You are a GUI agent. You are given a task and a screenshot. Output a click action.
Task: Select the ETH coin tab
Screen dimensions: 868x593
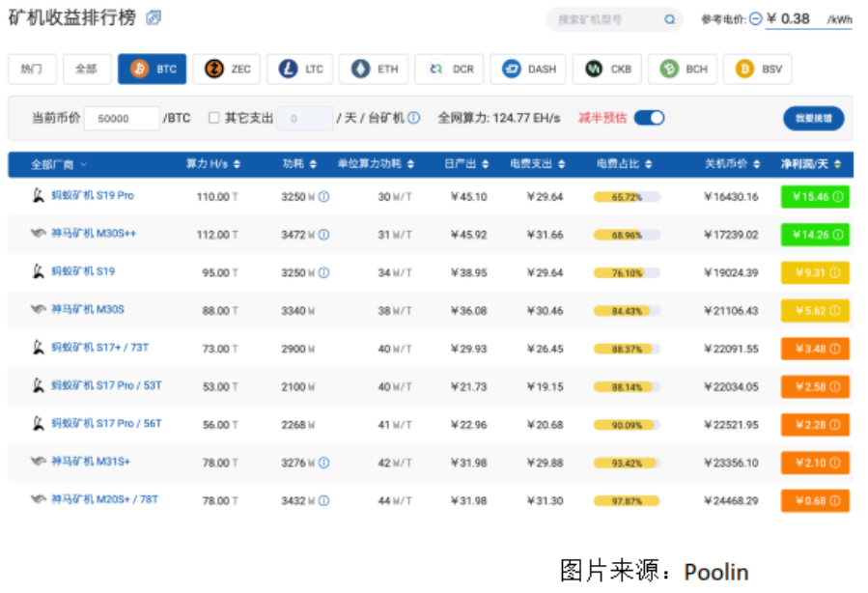pyautogui.click(x=376, y=70)
